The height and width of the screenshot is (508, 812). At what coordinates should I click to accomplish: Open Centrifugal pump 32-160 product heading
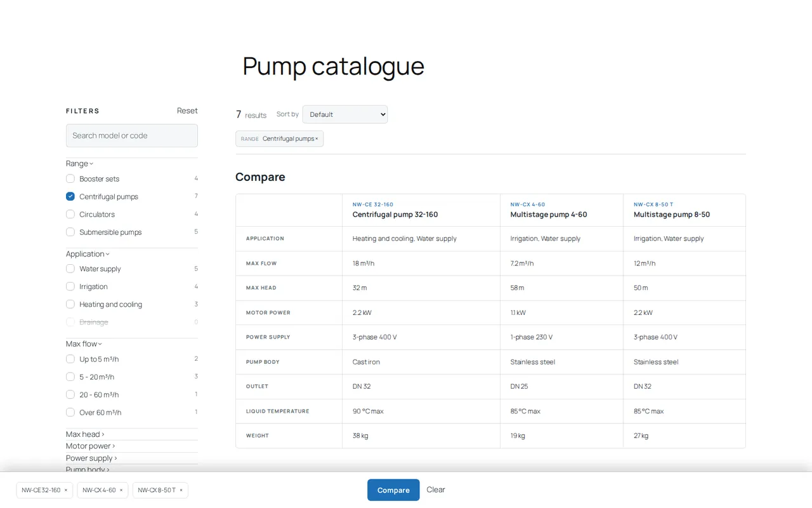coord(395,215)
